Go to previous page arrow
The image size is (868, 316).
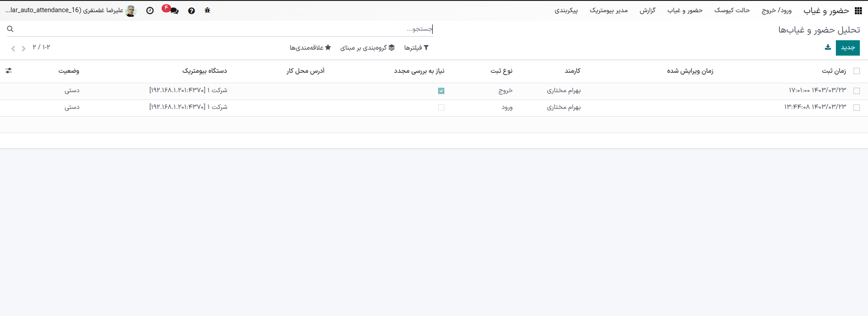(13, 48)
